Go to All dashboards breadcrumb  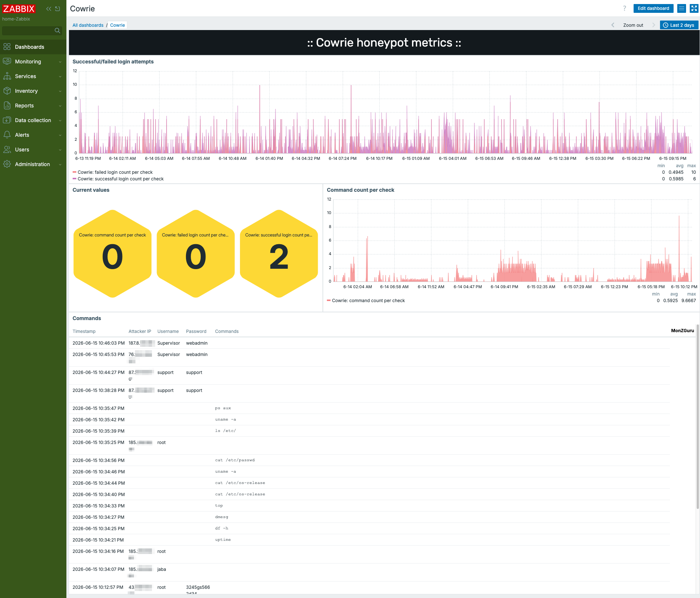[88, 25]
